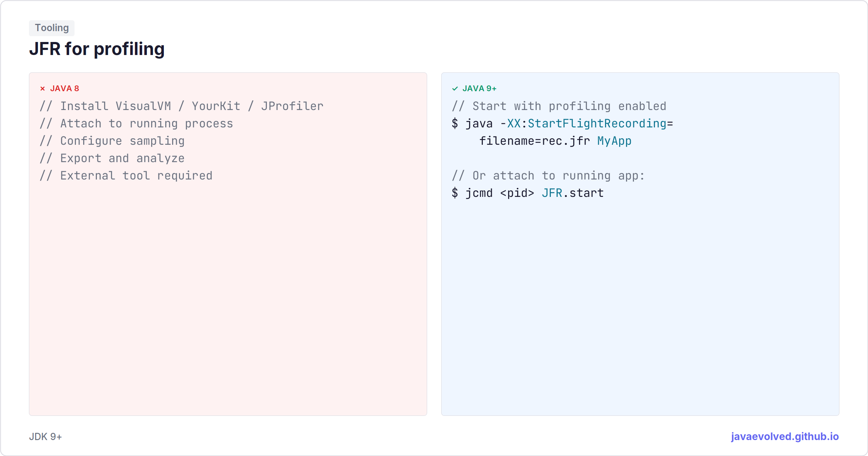Viewport: 868px width, 456px height.
Task: Open the javaevolved.github.io link
Action: coord(785,436)
